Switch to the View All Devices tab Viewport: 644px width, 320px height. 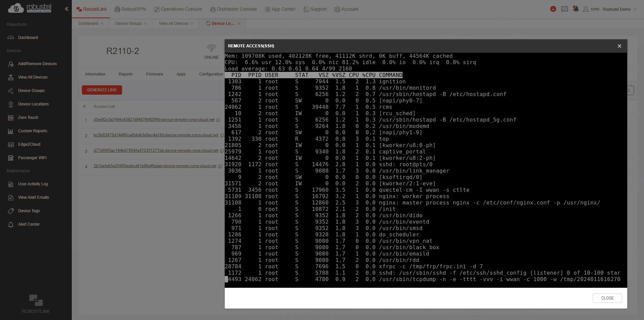tap(173, 24)
